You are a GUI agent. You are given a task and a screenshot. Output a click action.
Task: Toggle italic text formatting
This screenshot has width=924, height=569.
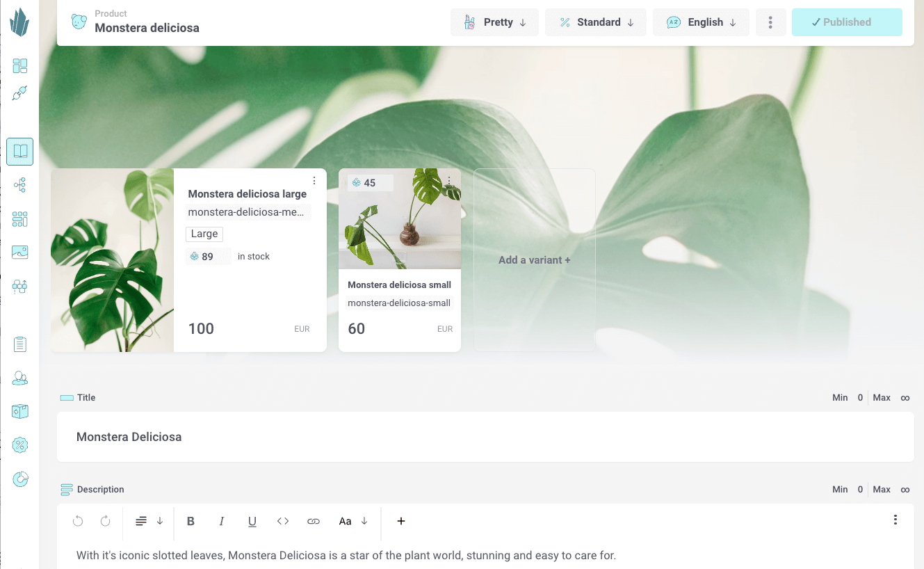click(x=222, y=521)
